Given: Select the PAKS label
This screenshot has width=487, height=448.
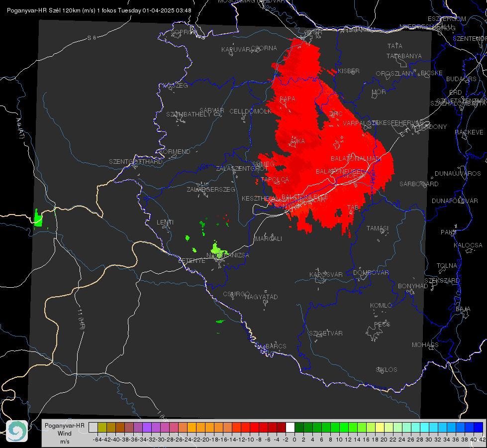Looking at the screenshot, I should (449, 232).
